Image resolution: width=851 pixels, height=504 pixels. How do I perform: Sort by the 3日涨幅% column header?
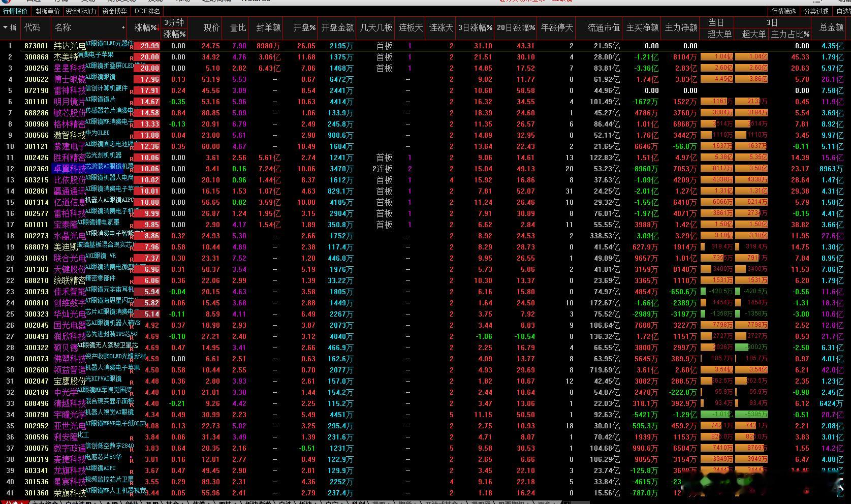475,27
